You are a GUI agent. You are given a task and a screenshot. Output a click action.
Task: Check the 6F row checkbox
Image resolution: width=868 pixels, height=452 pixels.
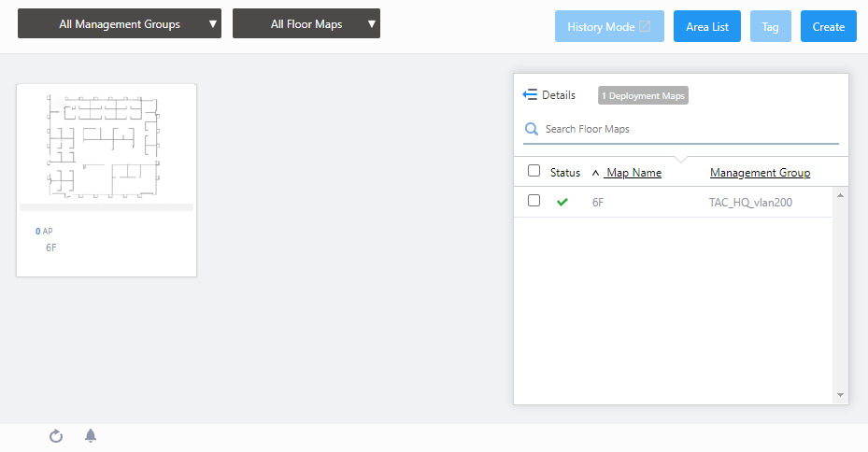(x=534, y=200)
